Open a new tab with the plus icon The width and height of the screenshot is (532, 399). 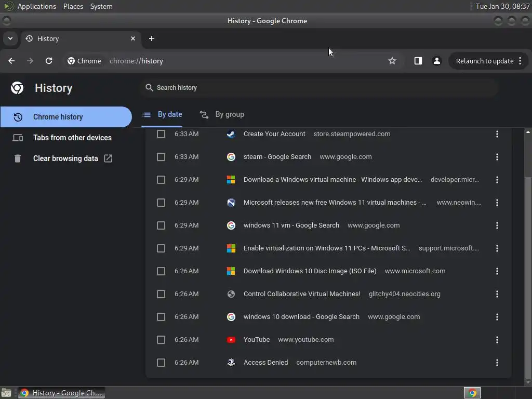click(152, 38)
